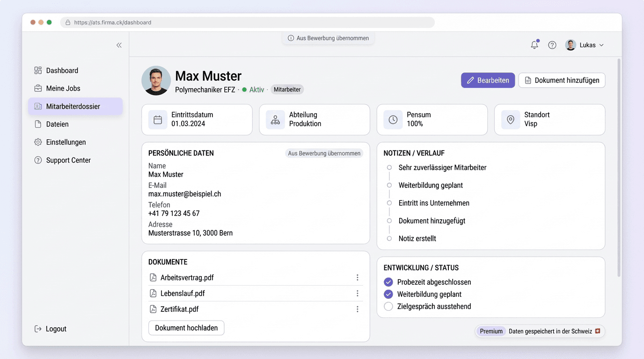Click timeline marker for Sehr zuverlässiger Mitarbeiter
The height and width of the screenshot is (359, 644).
389,167
